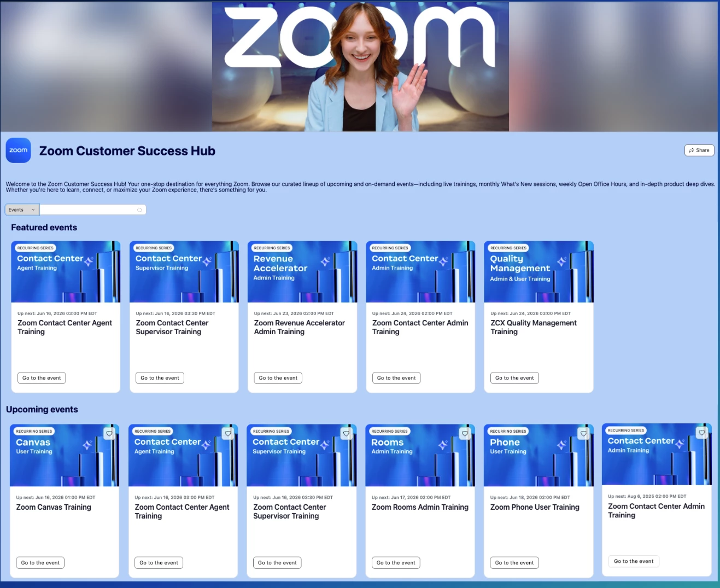This screenshot has width=720, height=588.
Task: Click the Share button
Action: pyautogui.click(x=699, y=150)
